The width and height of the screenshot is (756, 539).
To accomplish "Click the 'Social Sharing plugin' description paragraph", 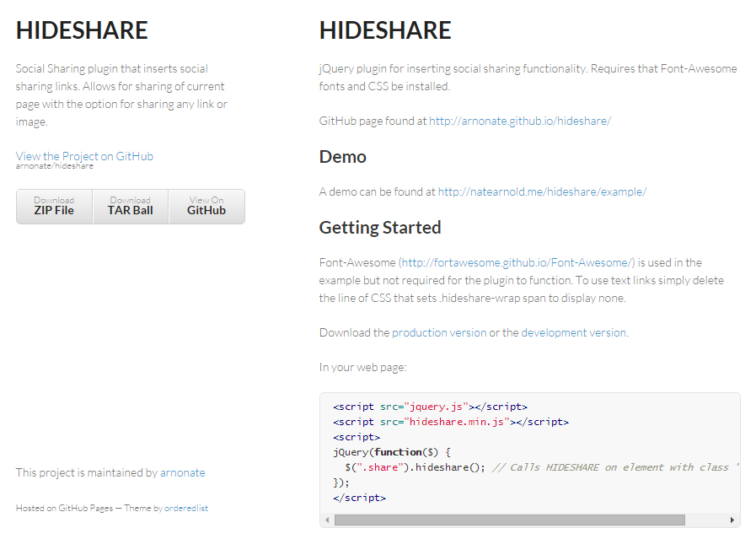I will [x=121, y=95].
